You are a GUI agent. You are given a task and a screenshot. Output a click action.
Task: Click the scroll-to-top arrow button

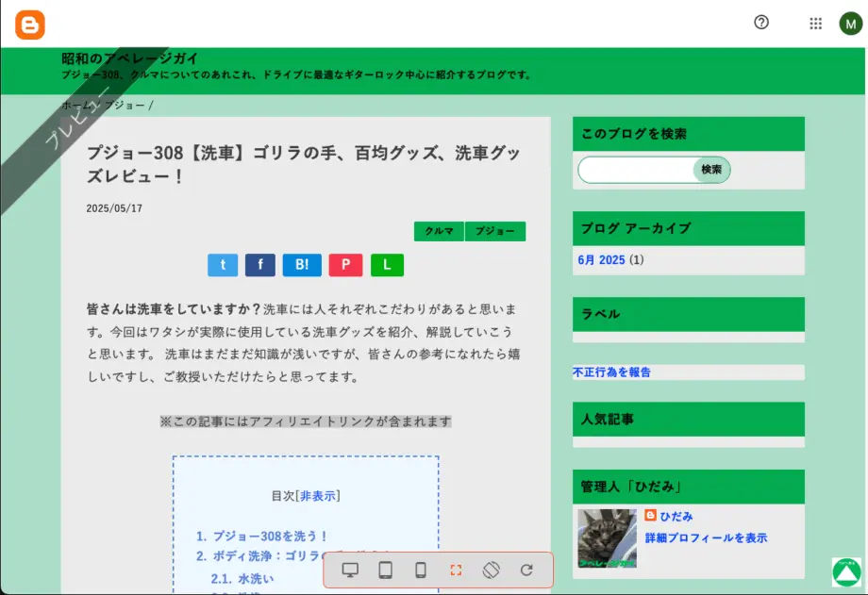click(x=846, y=571)
